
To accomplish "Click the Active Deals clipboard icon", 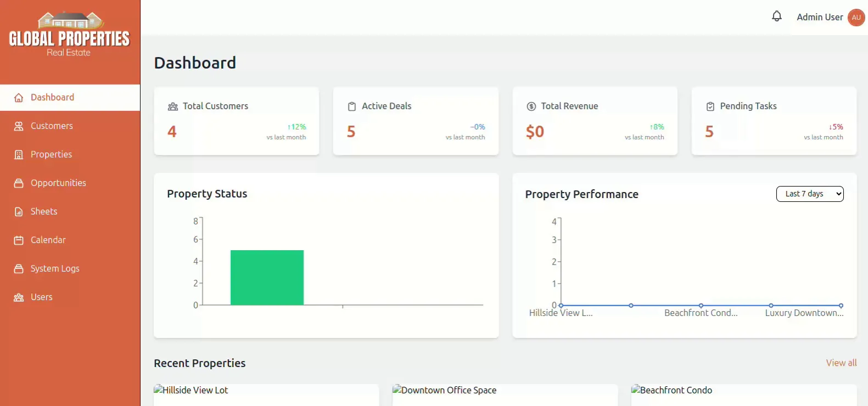I will click(x=352, y=106).
